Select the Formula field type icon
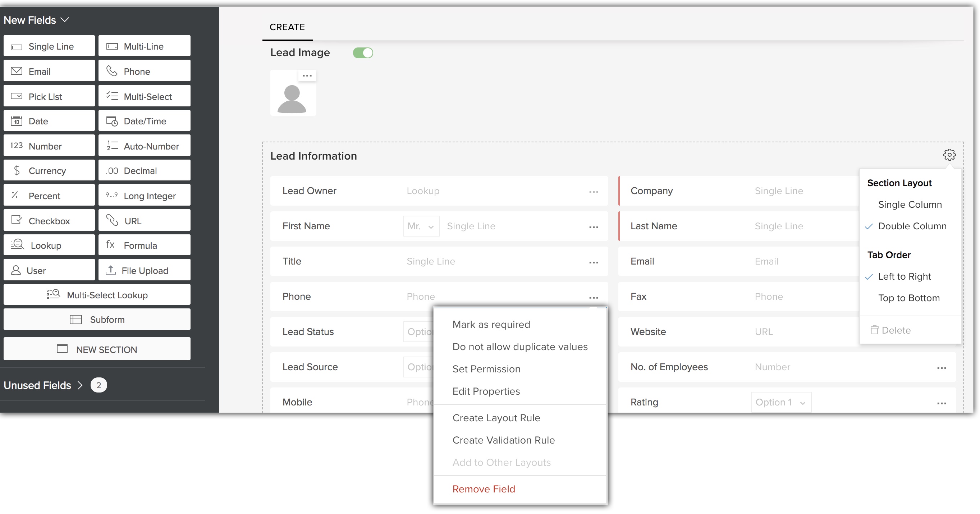 pyautogui.click(x=110, y=245)
